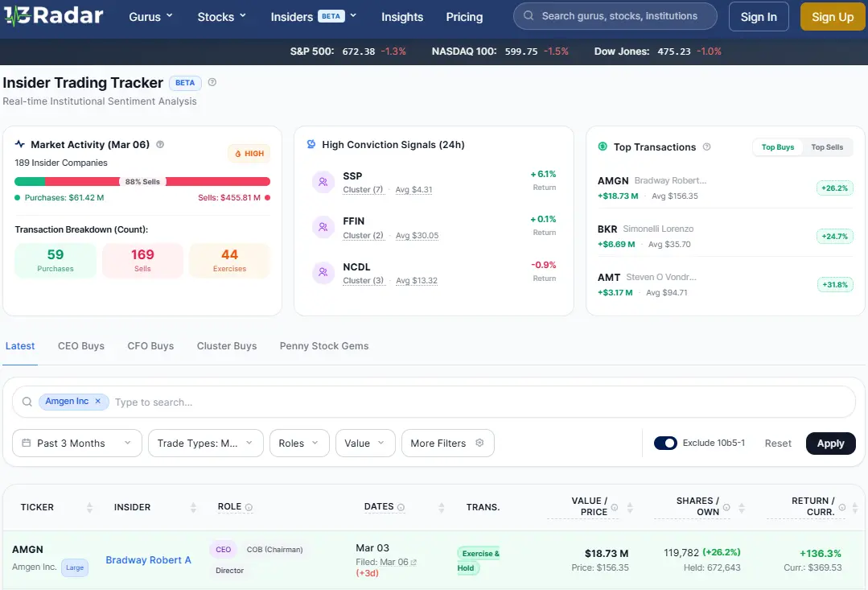The width and height of the screenshot is (868, 590).
Task: Select the Top Buys toggle option
Action: coord(778,147)
